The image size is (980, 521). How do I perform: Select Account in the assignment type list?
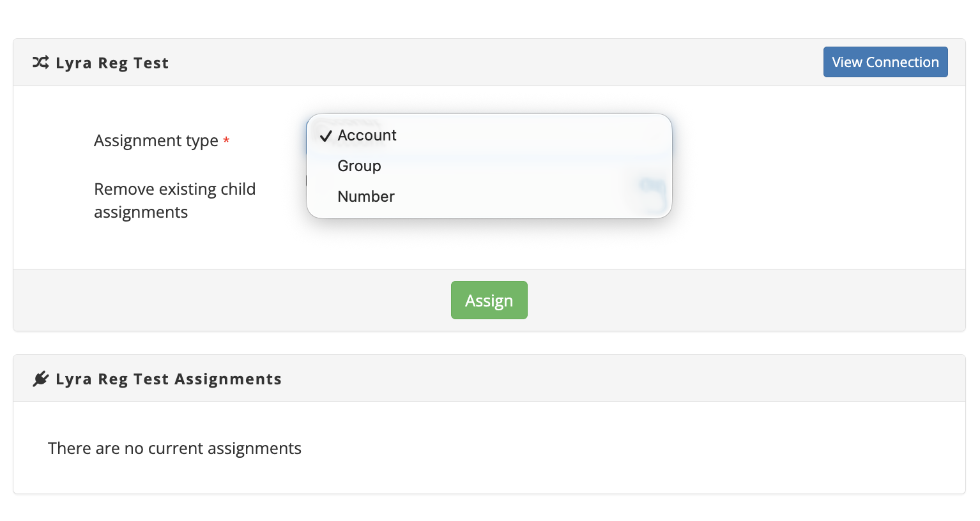point(489,135)
